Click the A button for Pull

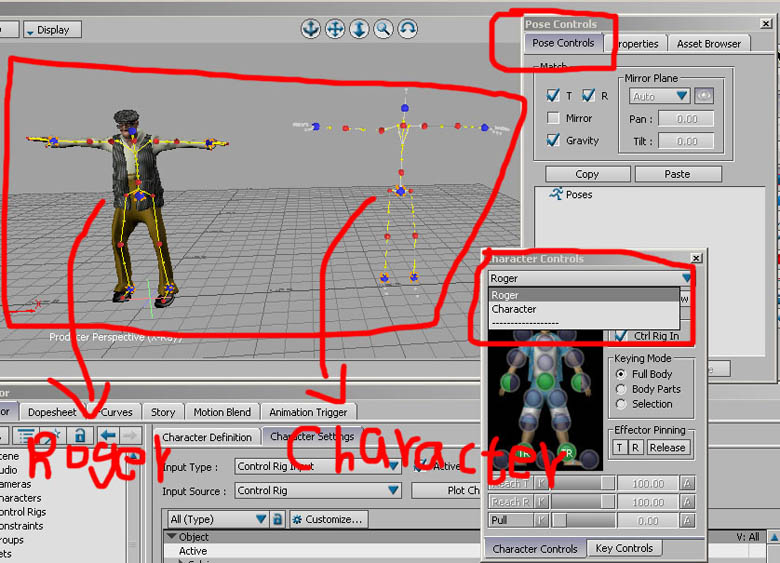pyautogui.click(x=687, y=521)
